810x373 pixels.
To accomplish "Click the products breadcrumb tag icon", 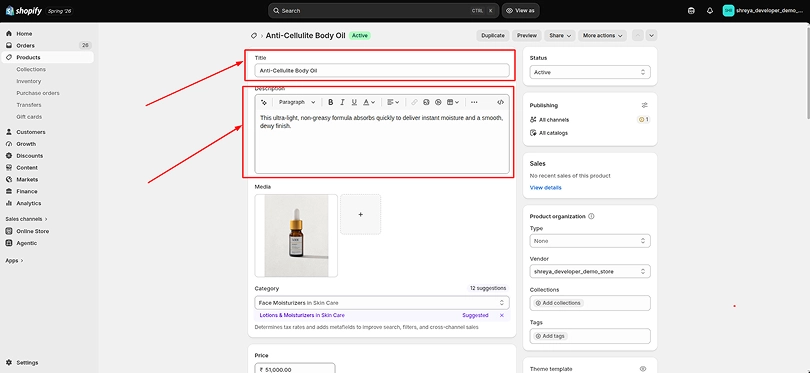I will (254, 36).
